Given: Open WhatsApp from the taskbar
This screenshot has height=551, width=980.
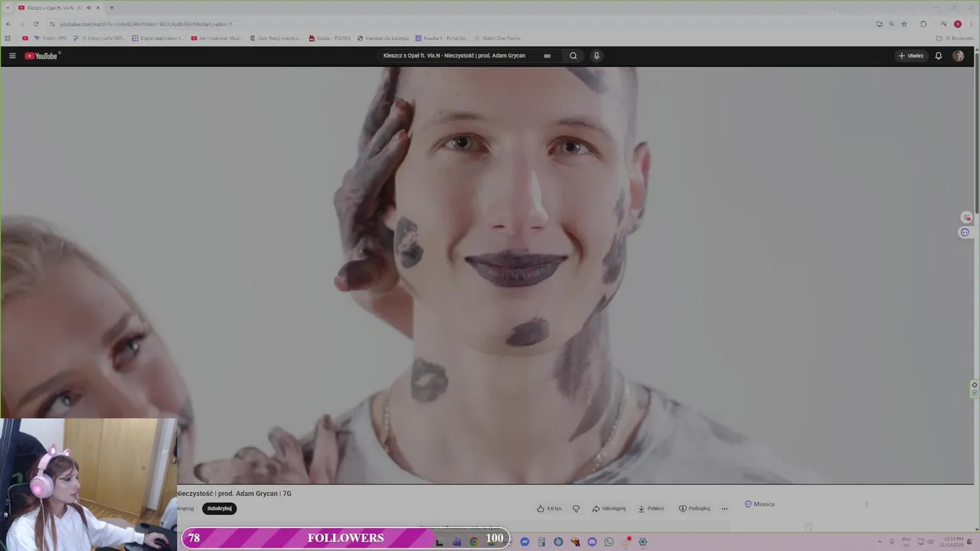Looking at the screenshot, I should click(x=609, y=542).
